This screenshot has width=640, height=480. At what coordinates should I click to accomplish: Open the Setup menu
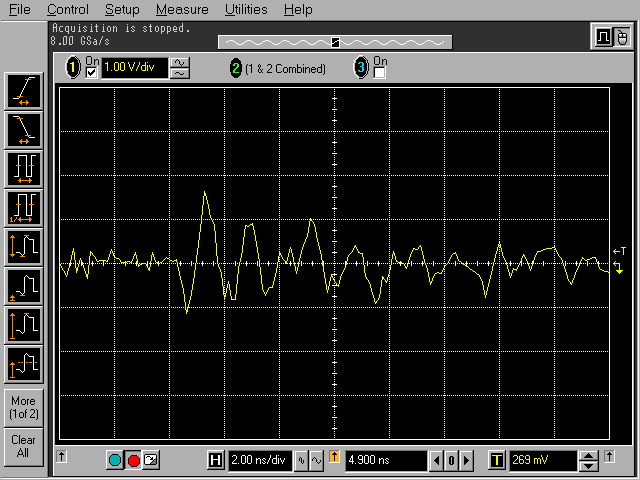(122, 9)
